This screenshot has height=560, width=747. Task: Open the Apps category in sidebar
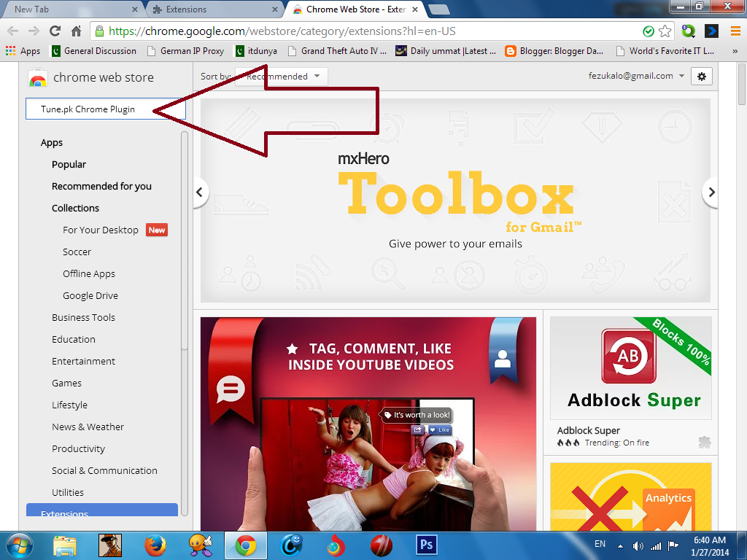click(x=52, y=143)
